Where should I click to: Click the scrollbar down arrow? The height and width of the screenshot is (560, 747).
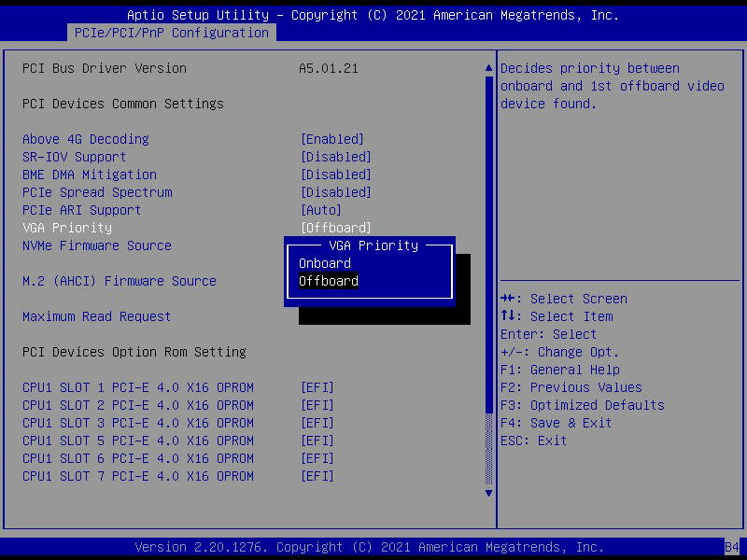(488, 494)
